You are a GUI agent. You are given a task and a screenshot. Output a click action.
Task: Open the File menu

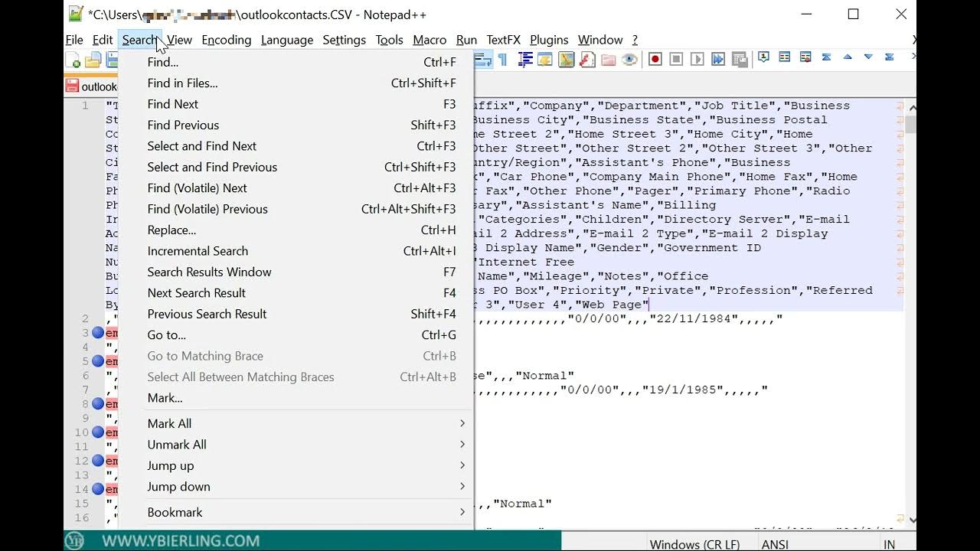coord(74,40)
